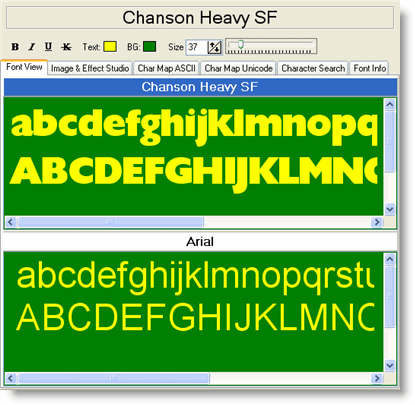Open the green BG color swatch

[149, 47]
